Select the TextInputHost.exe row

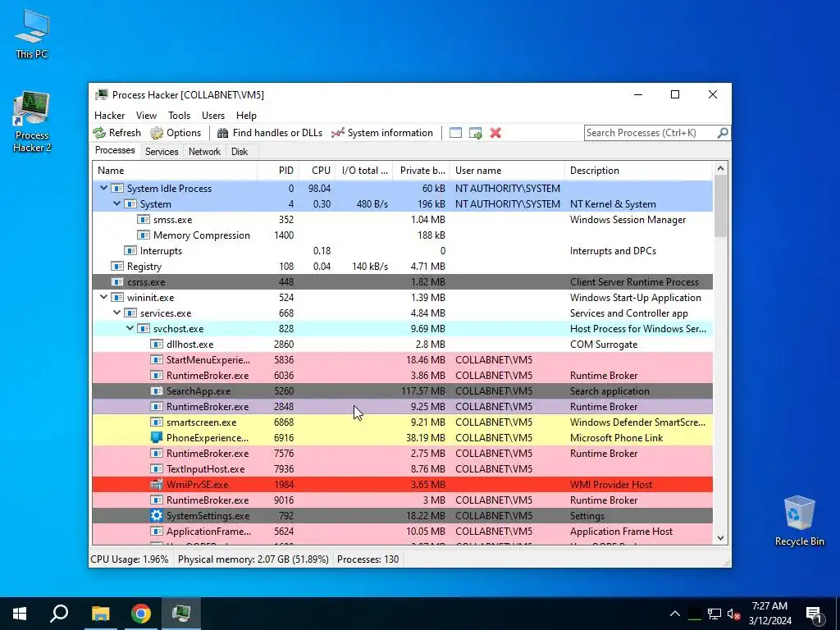point(403,468)
